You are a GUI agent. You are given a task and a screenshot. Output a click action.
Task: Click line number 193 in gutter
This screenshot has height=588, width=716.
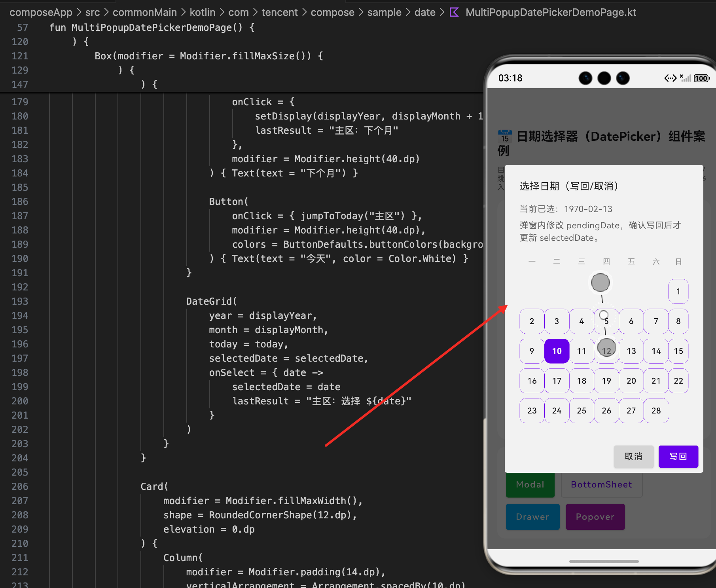20,301
